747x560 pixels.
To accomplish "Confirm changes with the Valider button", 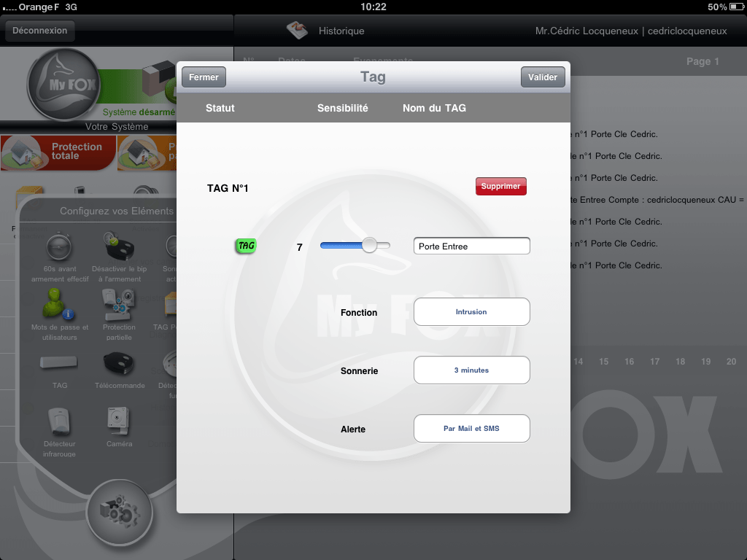I will 543,77.
